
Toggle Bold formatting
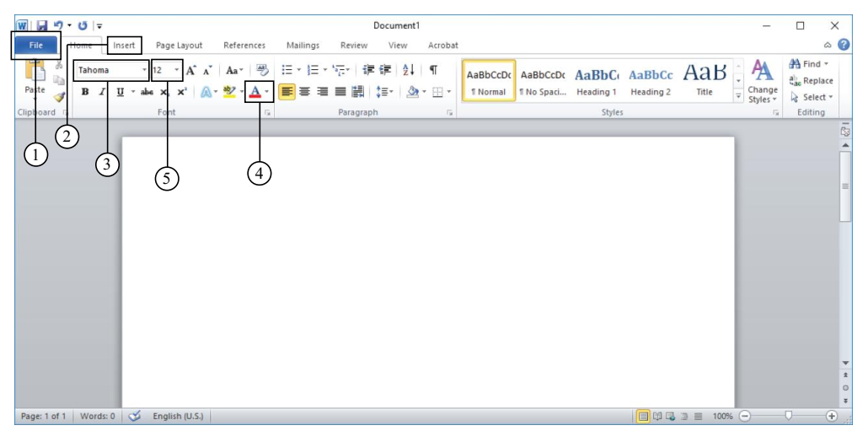pos(85,92)
